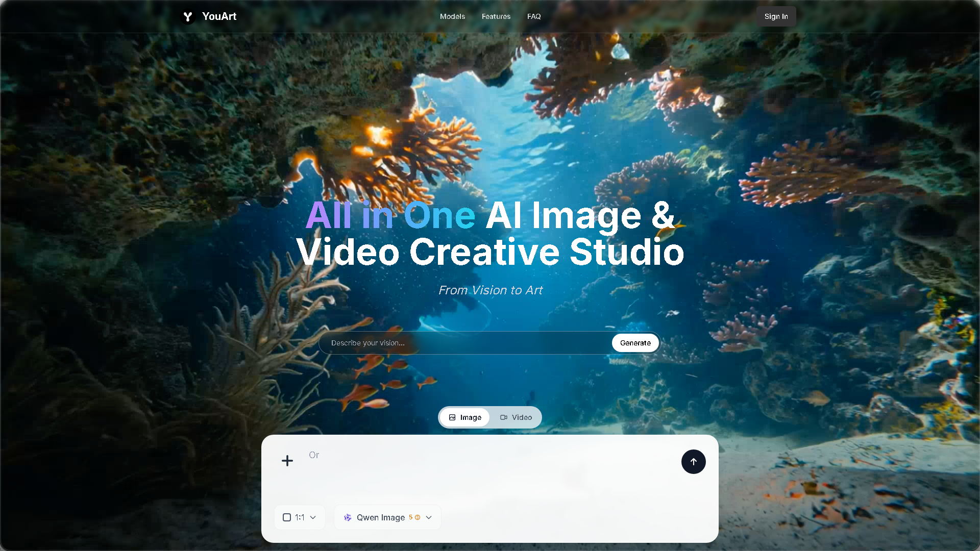980x551 pixels.
Task: Open the aspect ratio dropdown
Action: point(313,517)
